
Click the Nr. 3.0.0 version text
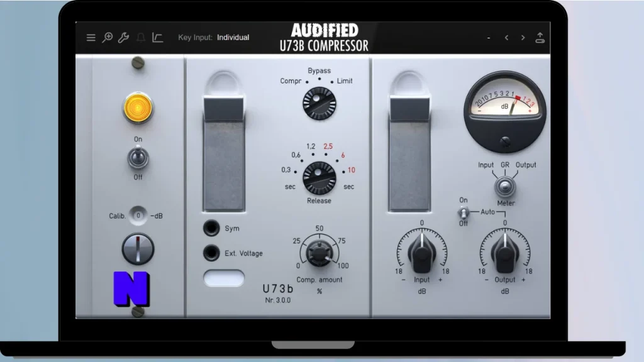(278, 300)
